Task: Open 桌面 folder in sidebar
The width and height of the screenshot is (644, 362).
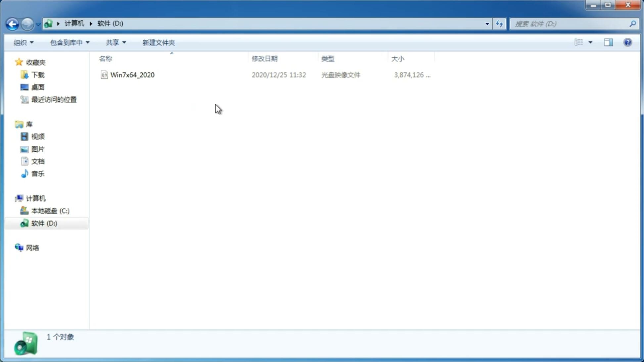Action: tap(38, 87)
